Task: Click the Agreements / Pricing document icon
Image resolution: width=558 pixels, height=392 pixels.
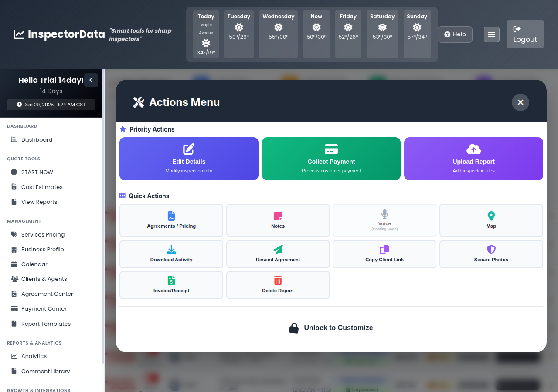Action: coord(171,216)
